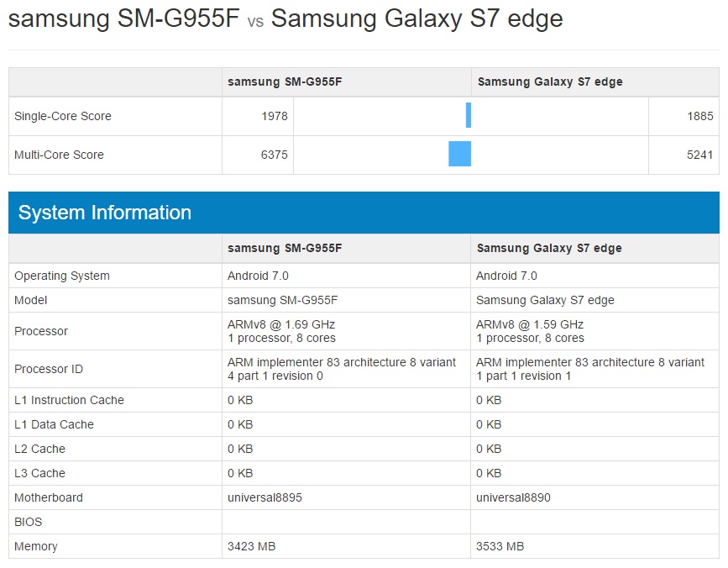Click the single-core score comparison bar
This screenshot has width=728, height=568.
click(x=469, y=116)
